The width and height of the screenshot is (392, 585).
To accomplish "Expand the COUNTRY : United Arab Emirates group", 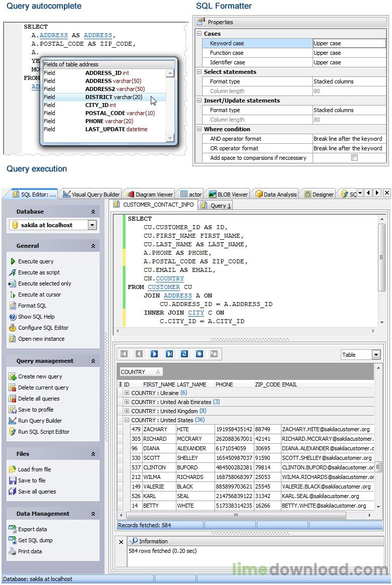I will pos(127,402).
